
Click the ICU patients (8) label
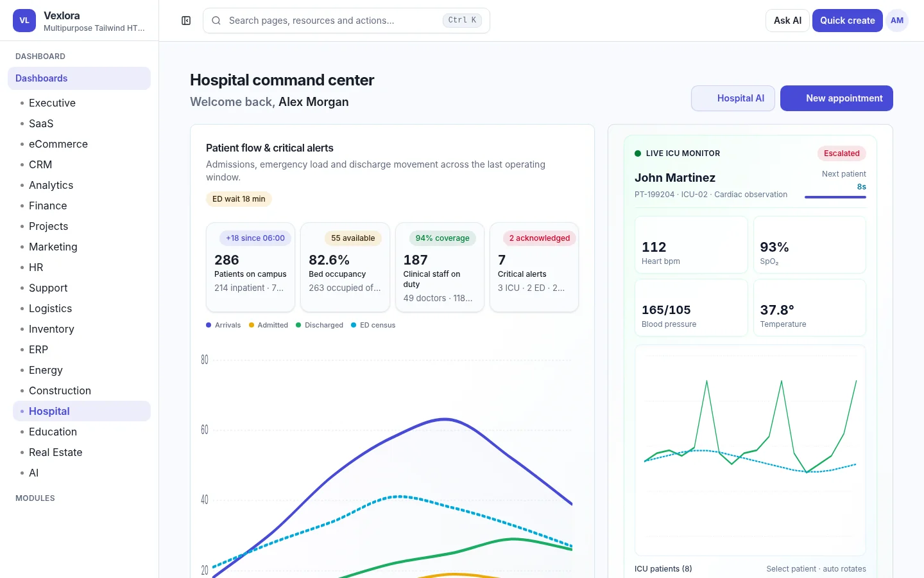[x=663, y=569]
